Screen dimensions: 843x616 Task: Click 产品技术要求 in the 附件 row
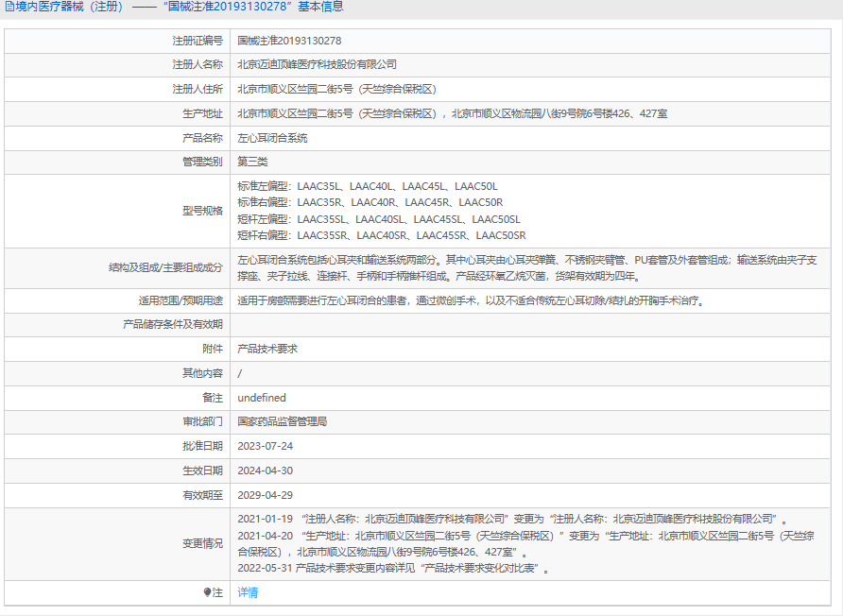tap(267, 349)
